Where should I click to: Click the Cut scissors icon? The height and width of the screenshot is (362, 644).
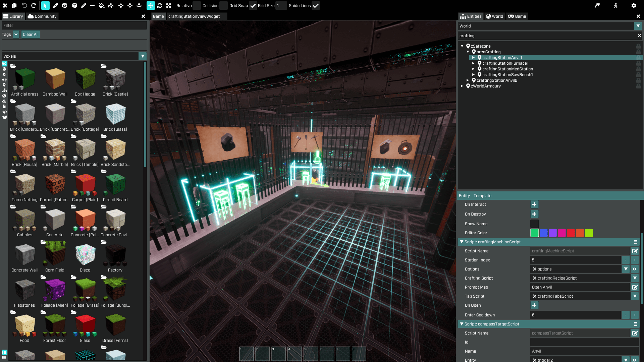click(x=5, y=5)
